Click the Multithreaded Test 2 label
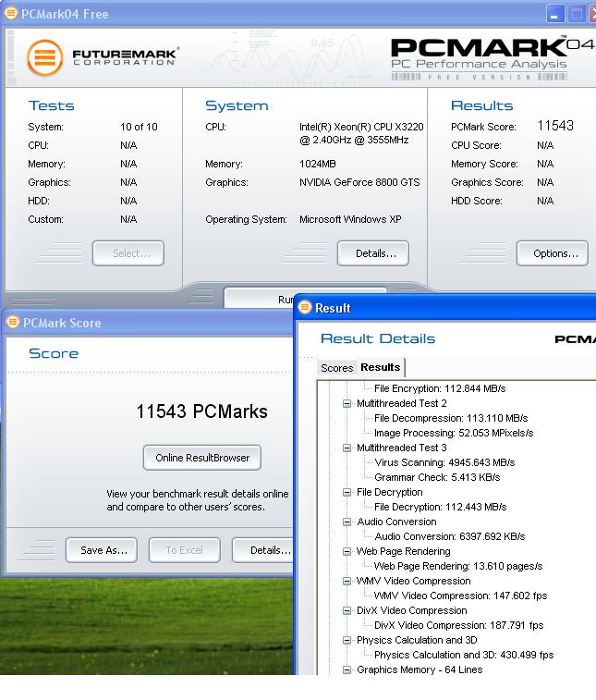 pos(402,403)
